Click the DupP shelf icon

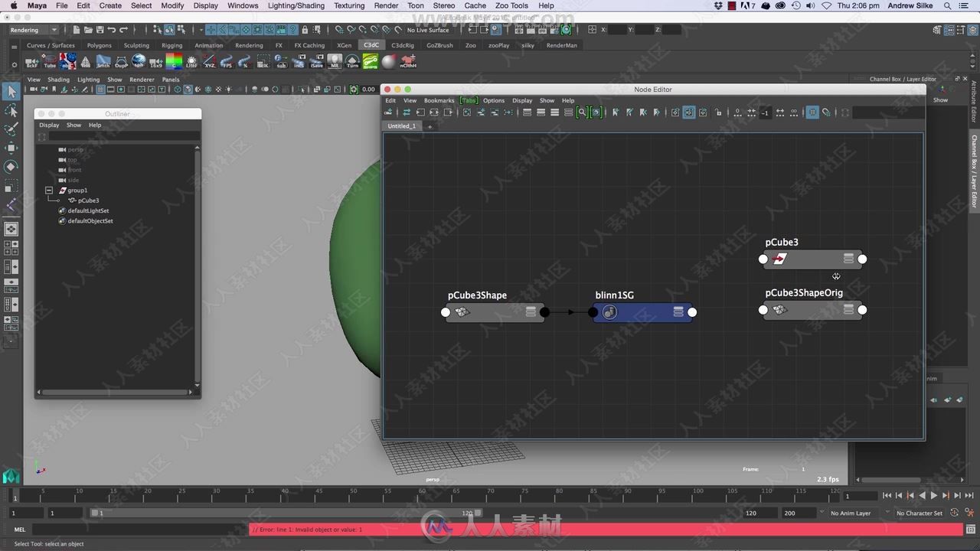tap(121, 62)
